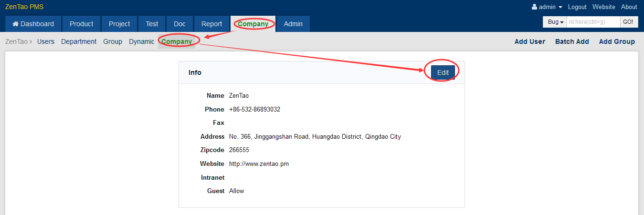Select the Admin tab
Viewport: 644px width, 215px height.
click(x=293, y=24)
